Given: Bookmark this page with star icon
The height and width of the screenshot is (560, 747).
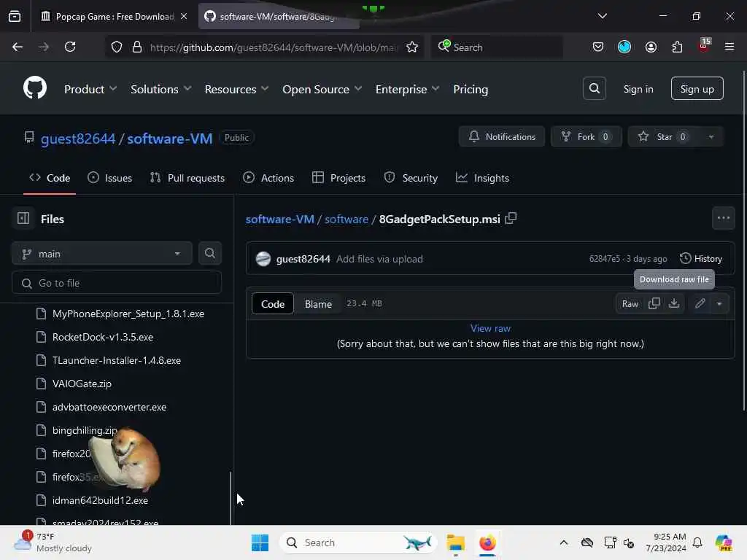Looking at the screenshot, I should (412, 47).
